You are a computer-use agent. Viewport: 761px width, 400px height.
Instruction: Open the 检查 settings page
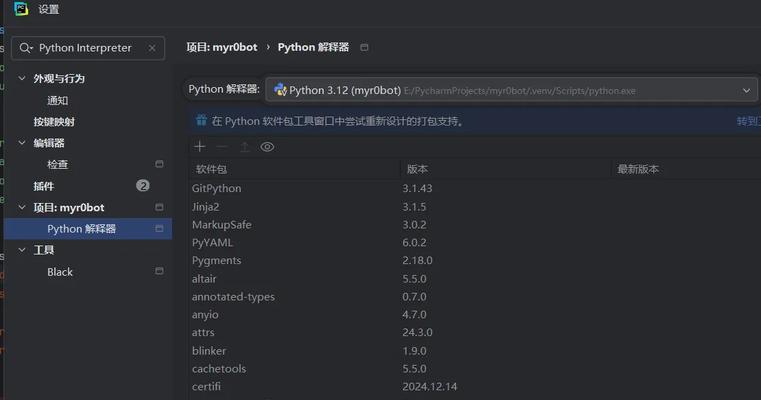58,165
